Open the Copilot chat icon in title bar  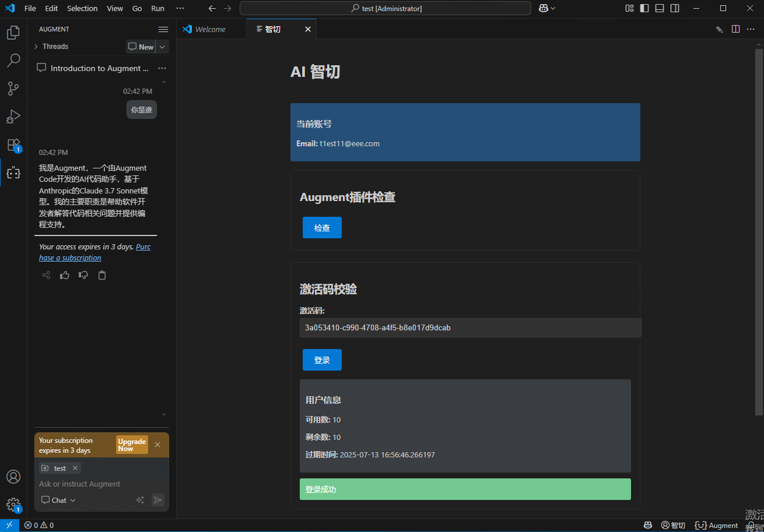[543, 8]
